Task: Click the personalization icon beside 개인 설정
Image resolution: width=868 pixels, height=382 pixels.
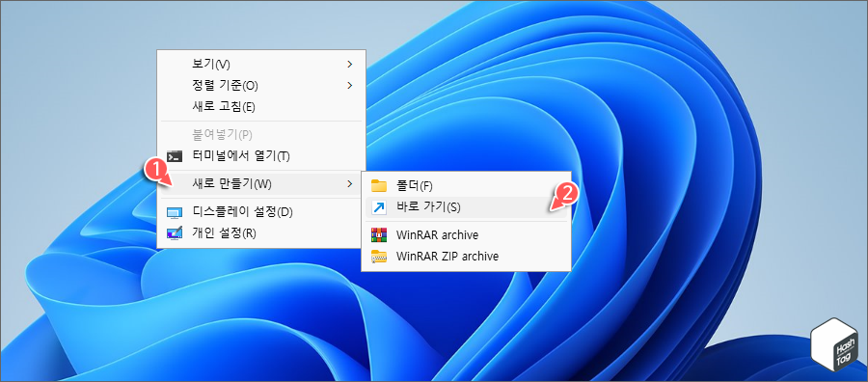Action: [175, 233]
